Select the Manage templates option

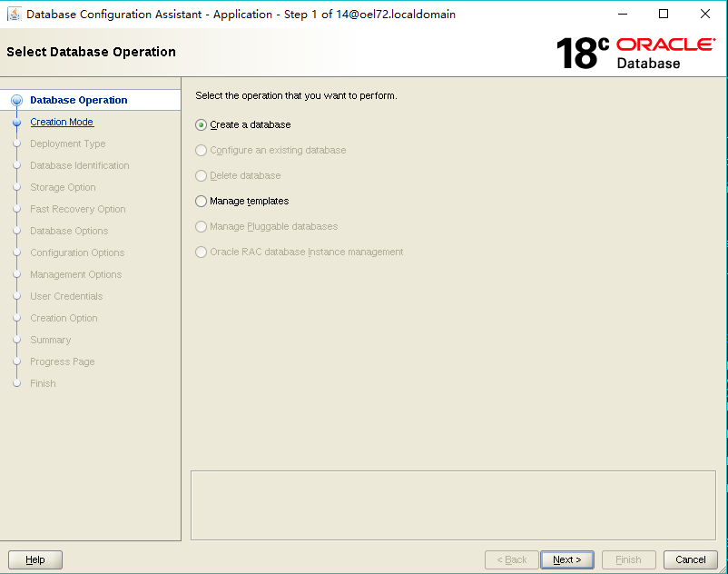241,201
